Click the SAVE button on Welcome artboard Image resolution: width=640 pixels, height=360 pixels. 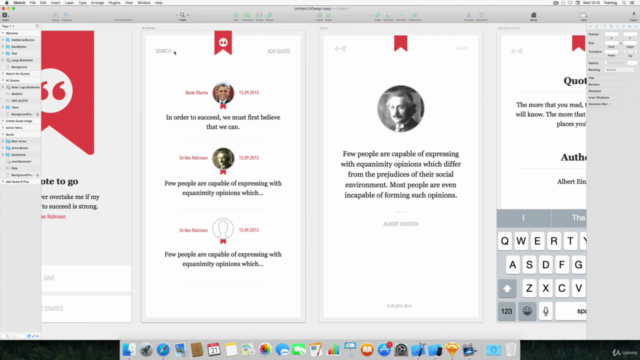tap(49, 278)
